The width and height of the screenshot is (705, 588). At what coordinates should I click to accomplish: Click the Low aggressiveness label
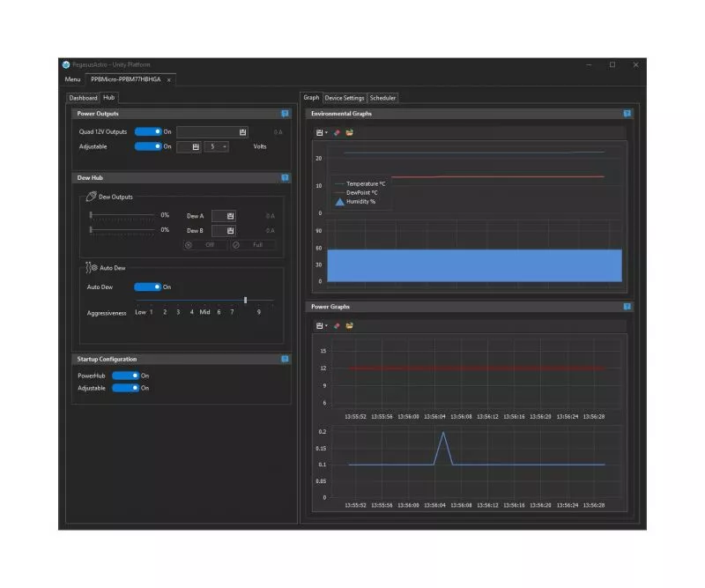140,312
